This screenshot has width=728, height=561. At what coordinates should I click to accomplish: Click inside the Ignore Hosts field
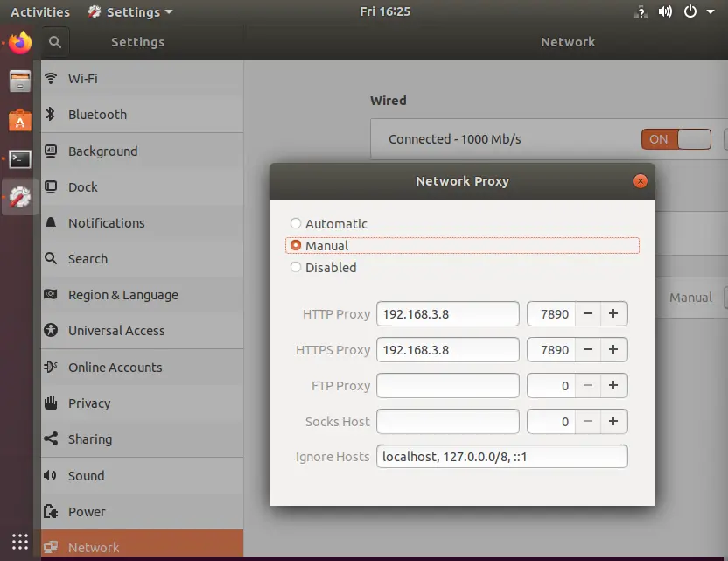501,456
